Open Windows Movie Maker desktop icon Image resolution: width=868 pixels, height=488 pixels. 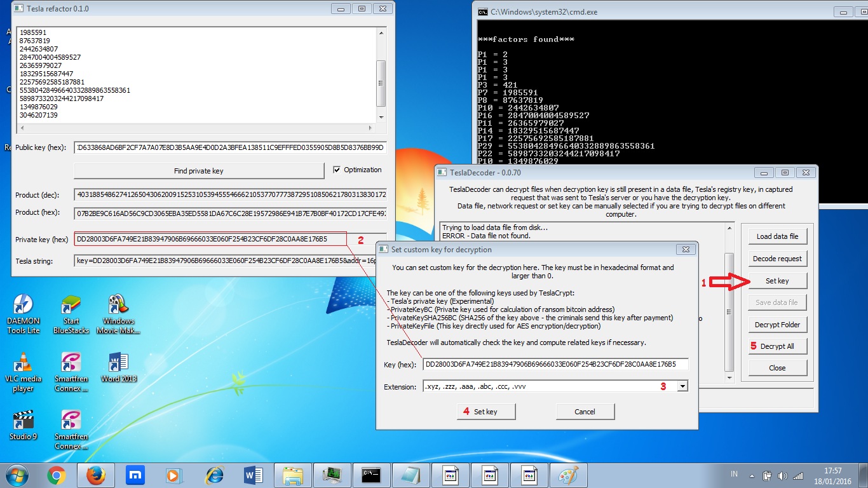click(x=118, y=314)
